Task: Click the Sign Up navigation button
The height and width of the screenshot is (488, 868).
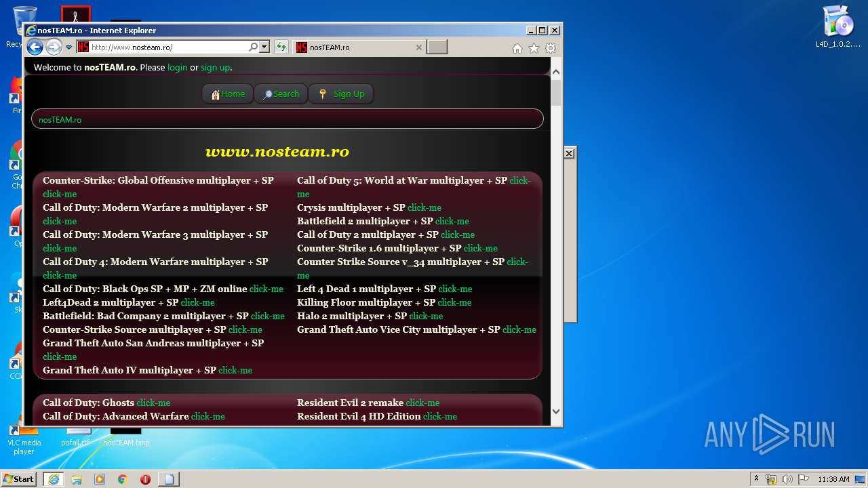Action: pos(341,94)
